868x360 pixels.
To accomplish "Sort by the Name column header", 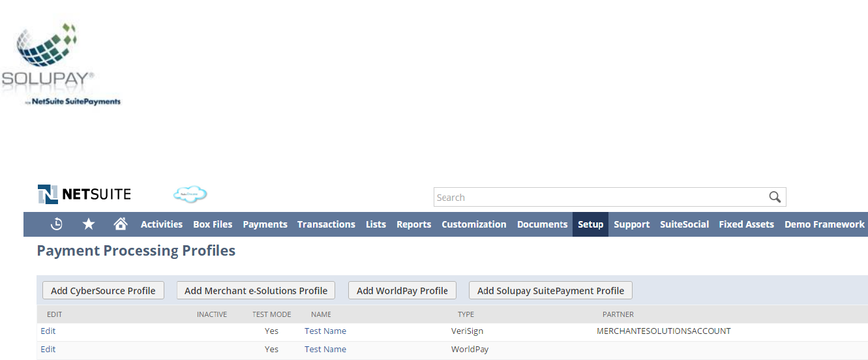I will [x=321, y=314].
